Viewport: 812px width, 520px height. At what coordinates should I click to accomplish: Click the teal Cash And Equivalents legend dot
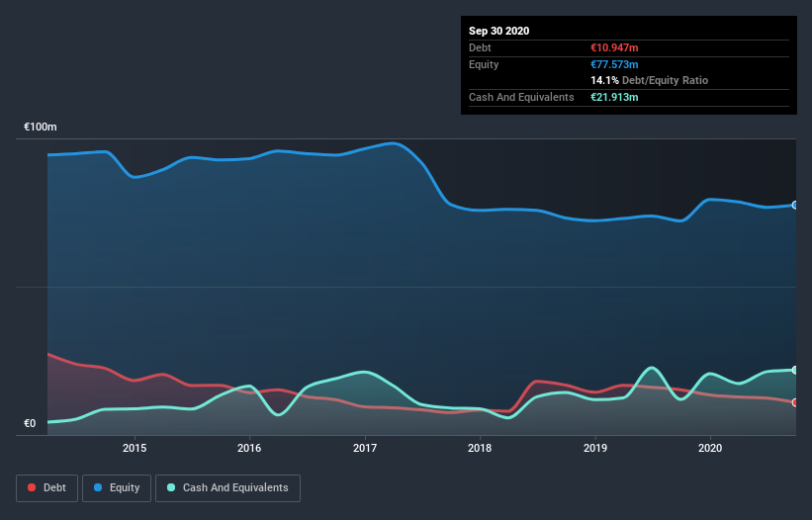171,487
